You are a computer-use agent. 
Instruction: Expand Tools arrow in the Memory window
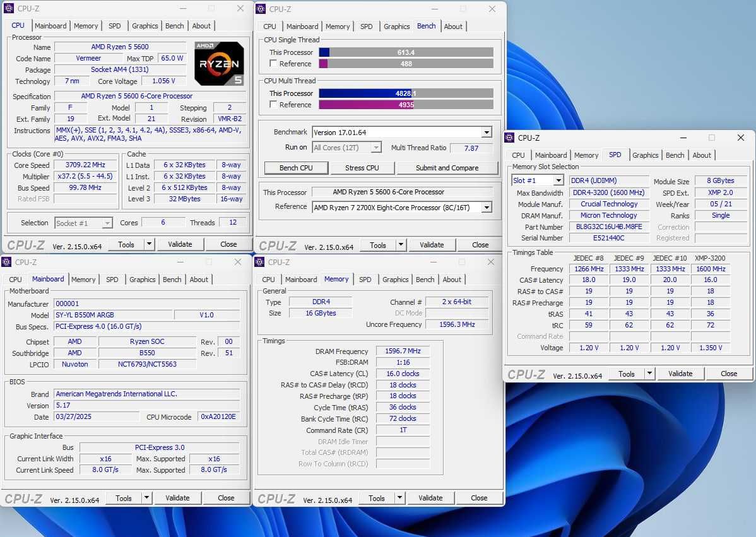click(399, 498)
